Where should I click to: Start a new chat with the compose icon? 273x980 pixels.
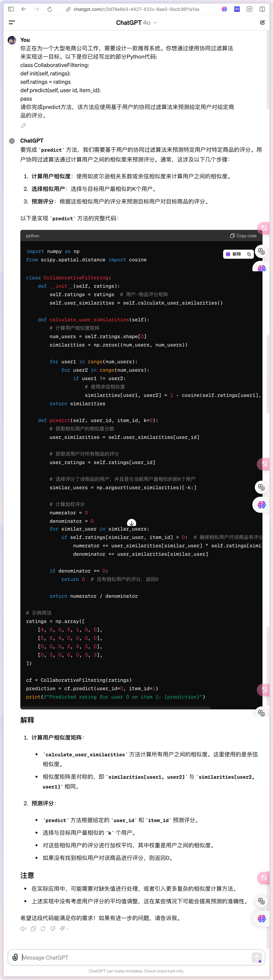(262, 22)
